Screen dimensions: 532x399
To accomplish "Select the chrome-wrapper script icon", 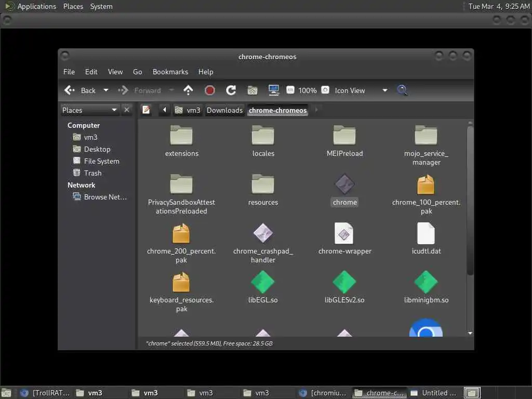I will (344, 233).
